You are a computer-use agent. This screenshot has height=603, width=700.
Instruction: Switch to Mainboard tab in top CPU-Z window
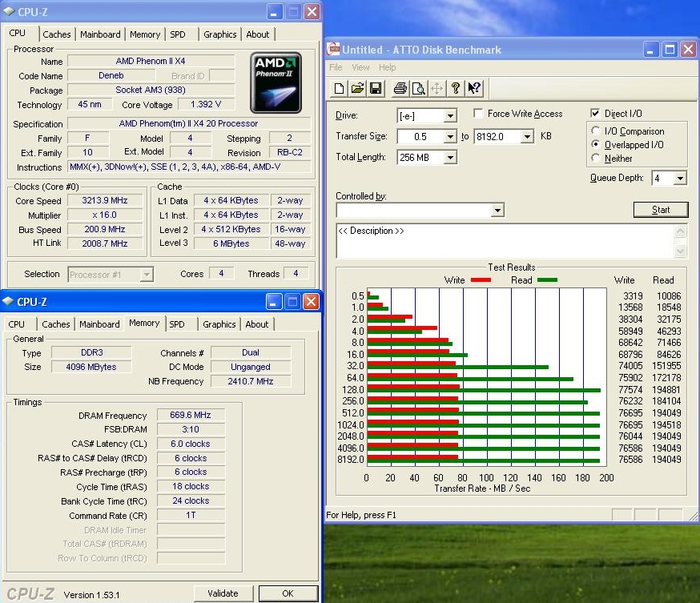100,34
